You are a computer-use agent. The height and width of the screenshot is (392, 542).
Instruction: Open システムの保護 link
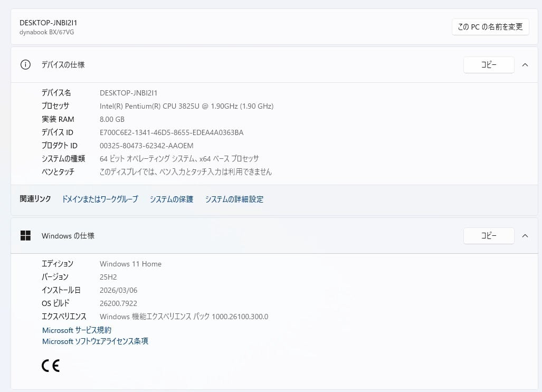point(172,199)
